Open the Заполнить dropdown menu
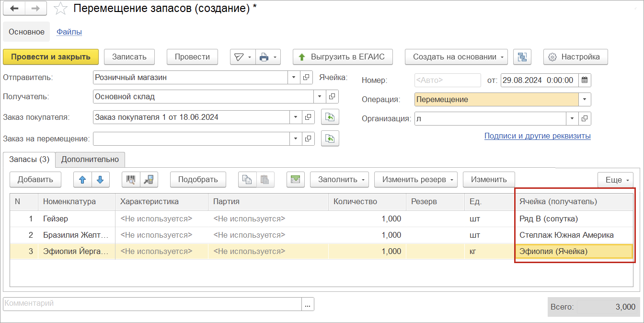 (x=339, y=180)
